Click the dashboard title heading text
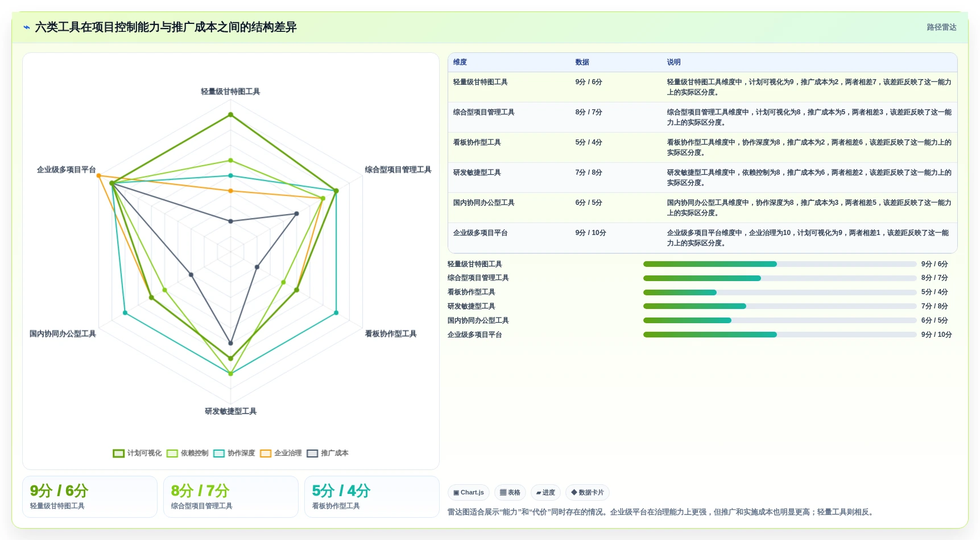Viewport: 980px width, 540px height. (166, 27)
